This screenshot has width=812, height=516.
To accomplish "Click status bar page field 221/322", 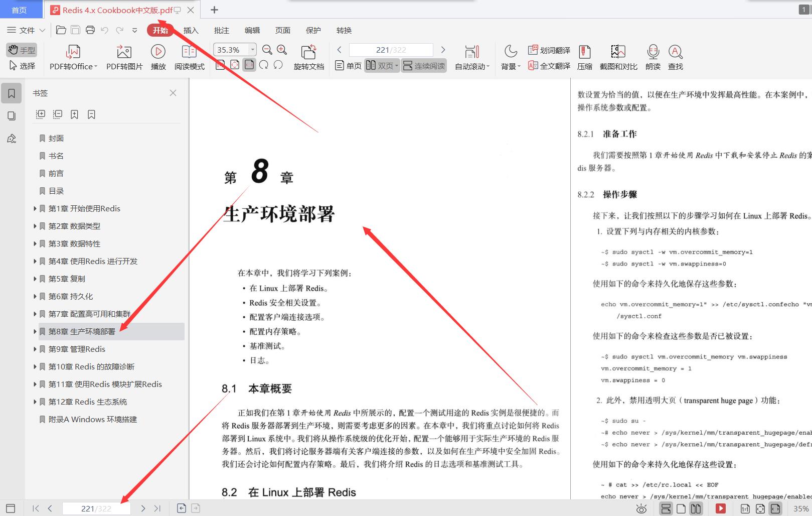I will [x=96, y=508].
